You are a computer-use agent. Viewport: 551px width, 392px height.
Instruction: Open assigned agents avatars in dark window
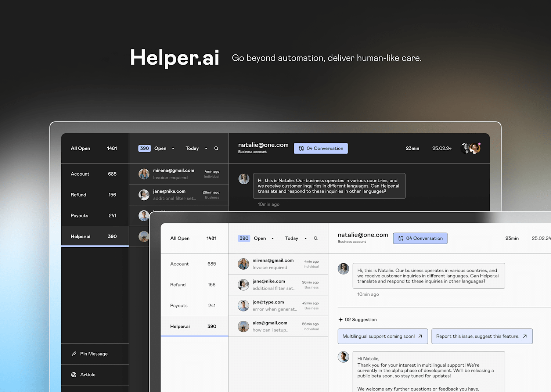471,148
